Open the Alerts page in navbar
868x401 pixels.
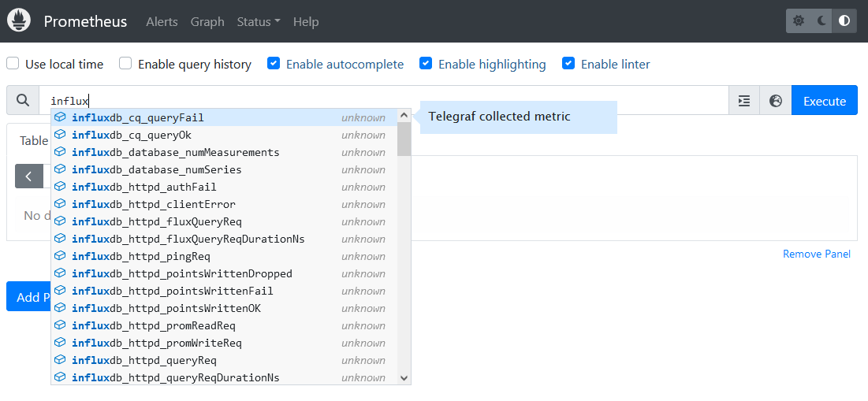[162, 21]
